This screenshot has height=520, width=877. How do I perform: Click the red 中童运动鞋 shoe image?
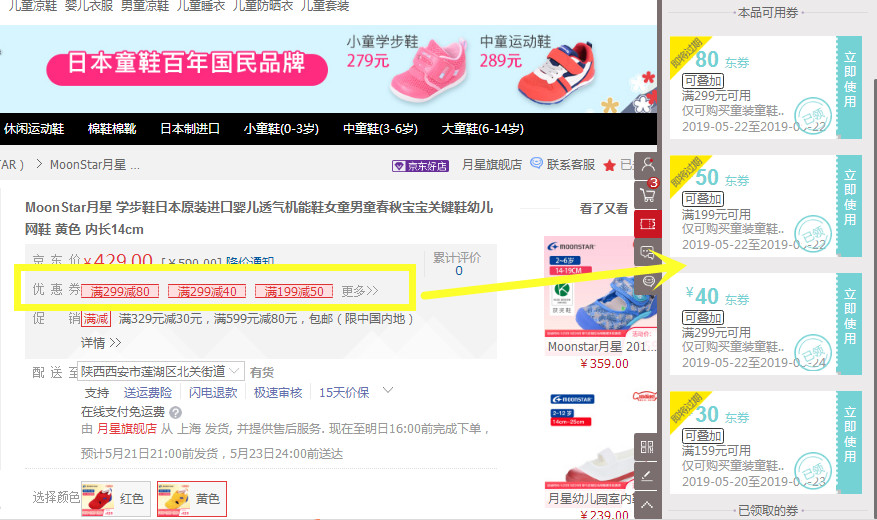click(556, 73)
